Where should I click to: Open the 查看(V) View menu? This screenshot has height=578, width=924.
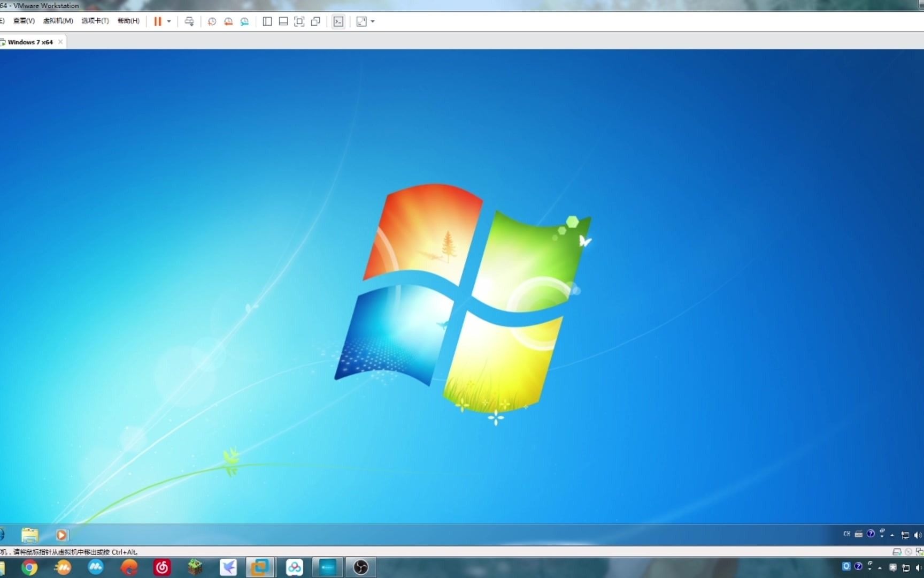click(24, 21)
